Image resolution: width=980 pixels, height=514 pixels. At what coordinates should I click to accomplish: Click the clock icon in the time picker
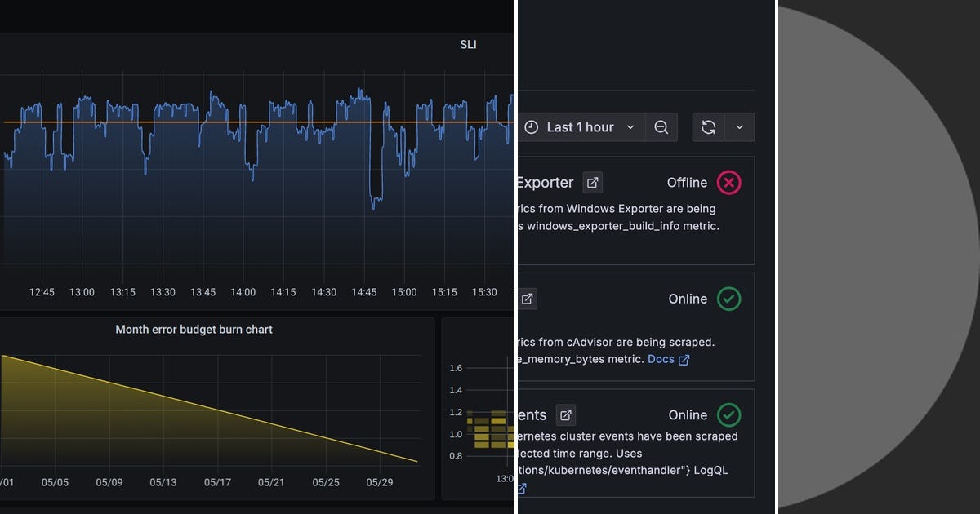click(531, 127)
